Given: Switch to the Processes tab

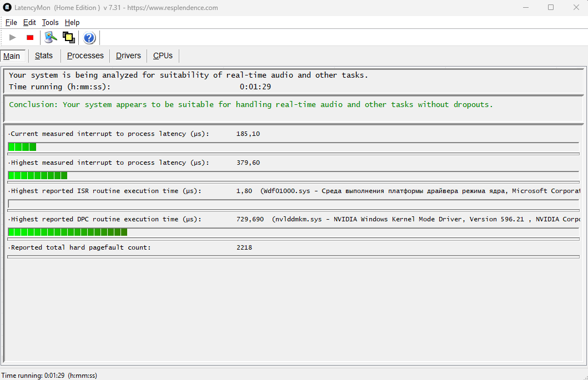Looking at the screenshot, I should 85,56.
